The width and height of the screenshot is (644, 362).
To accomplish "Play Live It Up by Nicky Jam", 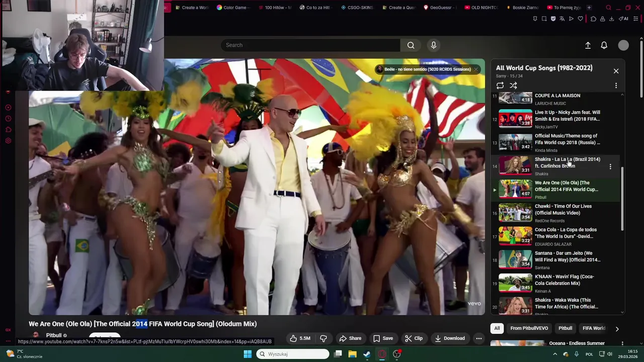I will coord(555,119).
